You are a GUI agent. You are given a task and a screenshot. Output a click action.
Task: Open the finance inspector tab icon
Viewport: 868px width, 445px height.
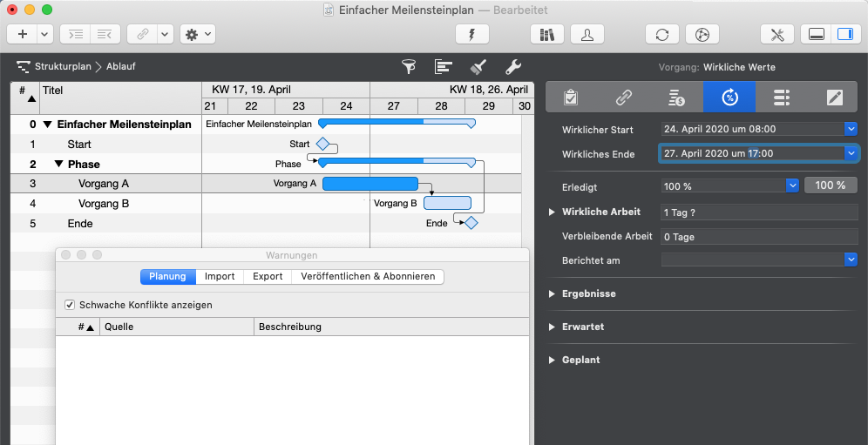(x=677, y=97)
